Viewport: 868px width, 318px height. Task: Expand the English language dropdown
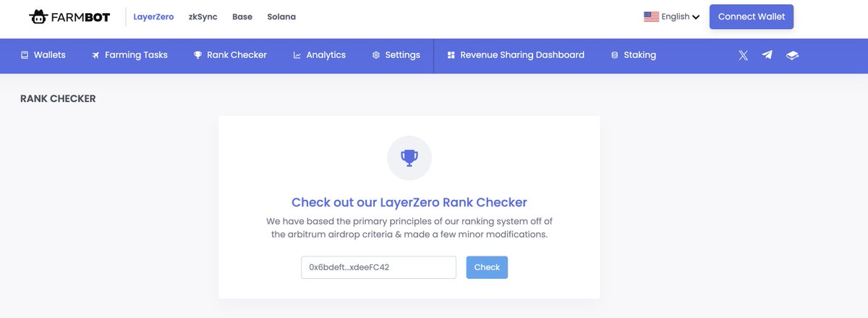pyautogui.click(x=672, y=17)
